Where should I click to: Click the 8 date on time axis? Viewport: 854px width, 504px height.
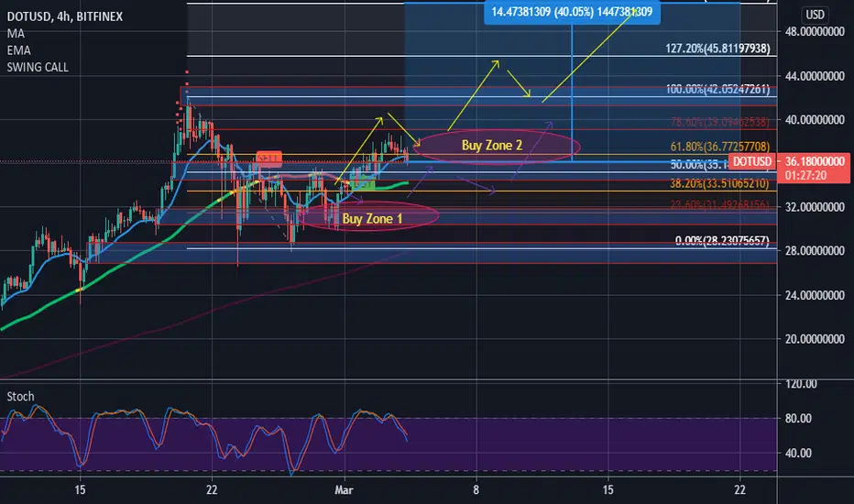click(476, 490)
